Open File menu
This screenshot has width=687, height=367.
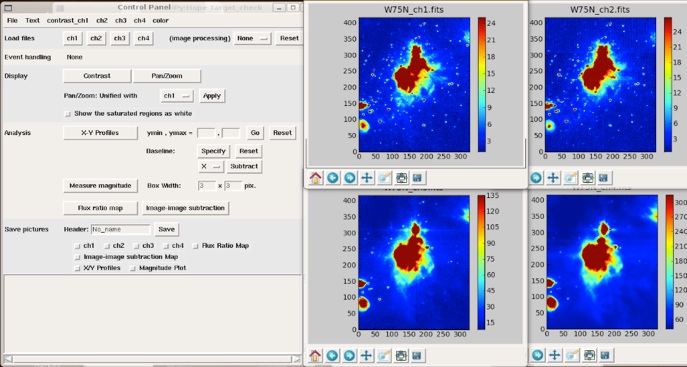[12, 21]
